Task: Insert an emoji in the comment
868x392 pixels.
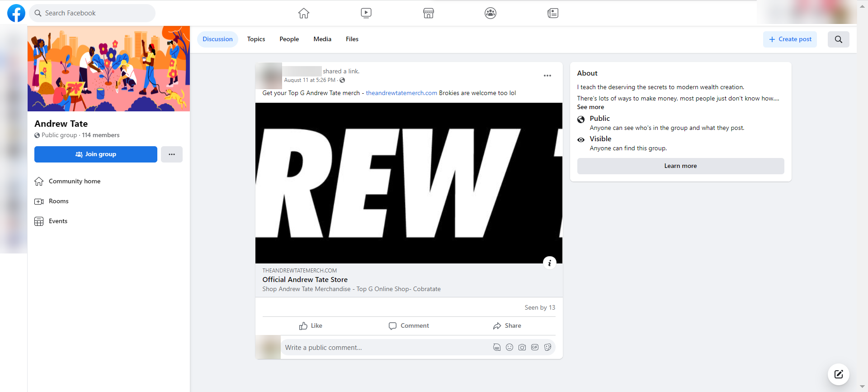Action: pos(509,347)
